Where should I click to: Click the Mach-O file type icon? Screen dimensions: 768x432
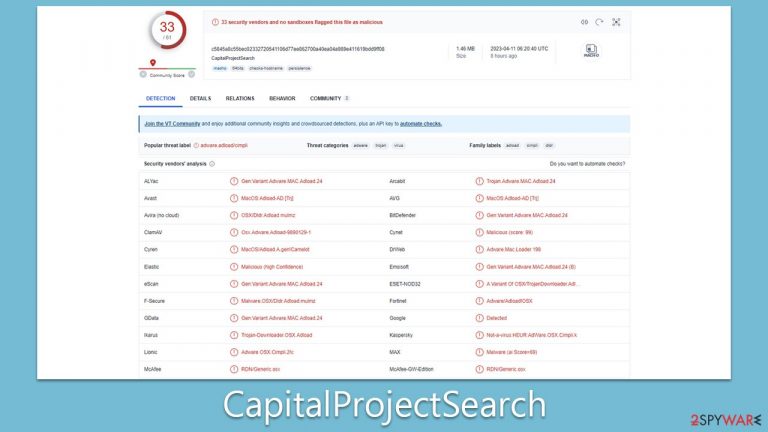(x=591, y=50)
